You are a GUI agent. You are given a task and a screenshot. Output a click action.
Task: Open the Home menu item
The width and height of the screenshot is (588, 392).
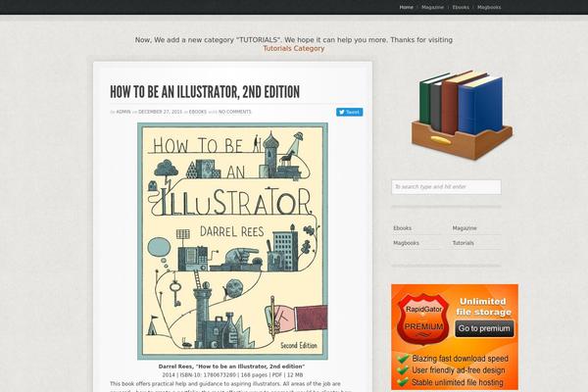click(406, 7)
